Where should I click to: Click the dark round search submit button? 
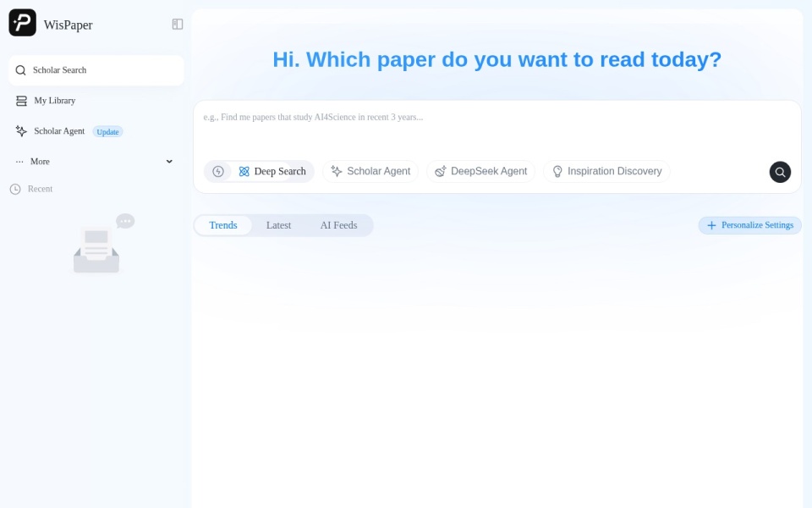(780, 172)
